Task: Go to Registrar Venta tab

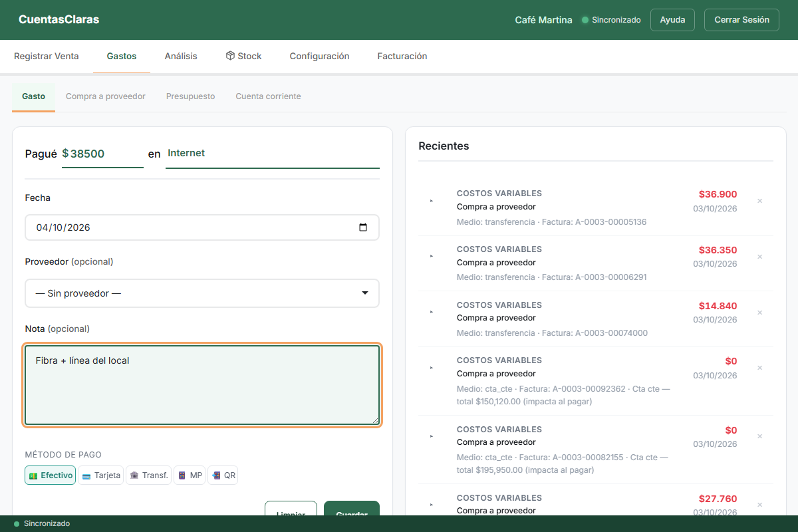Action: (47, 57)
